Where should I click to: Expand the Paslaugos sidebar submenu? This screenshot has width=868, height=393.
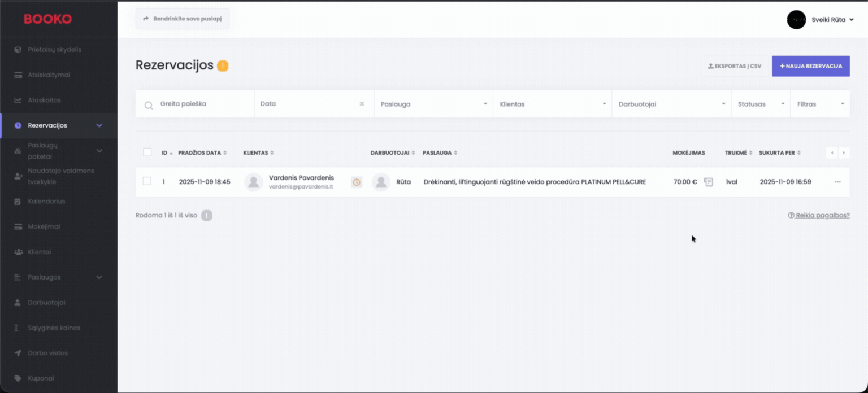[x=99, y=277]
